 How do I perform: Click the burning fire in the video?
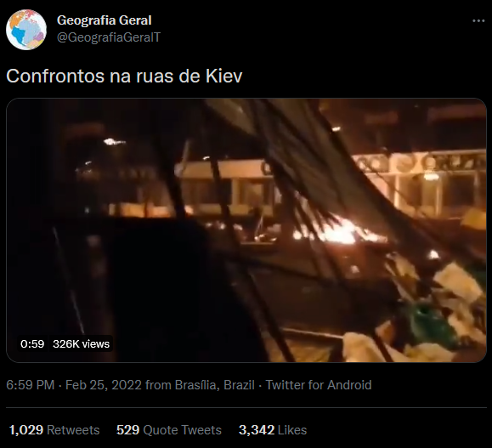pos(337,233)
